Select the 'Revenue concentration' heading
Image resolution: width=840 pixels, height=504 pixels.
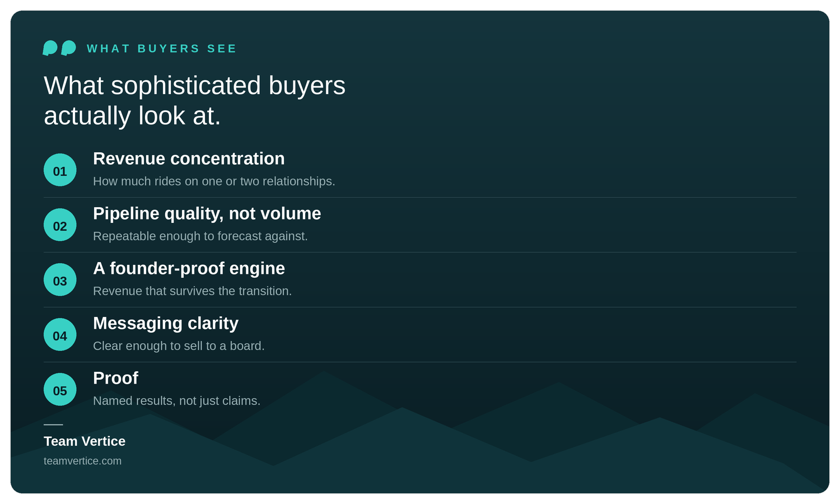(x=189, y=158)
